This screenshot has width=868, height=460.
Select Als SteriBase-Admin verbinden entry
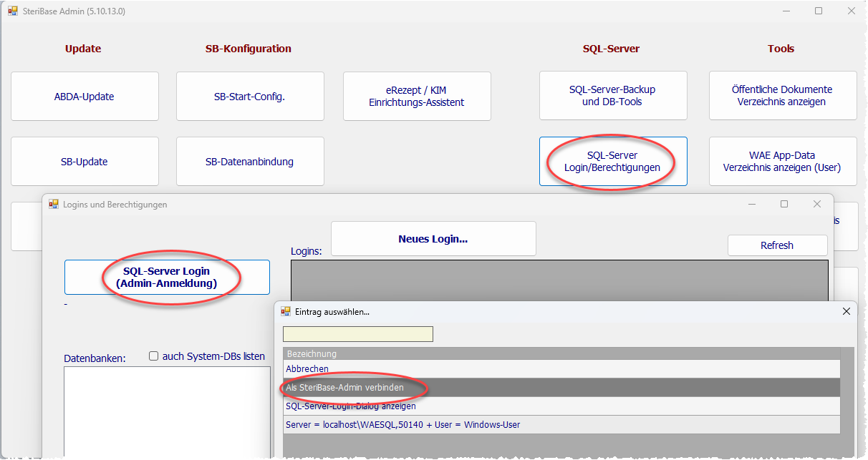point(561,388)
